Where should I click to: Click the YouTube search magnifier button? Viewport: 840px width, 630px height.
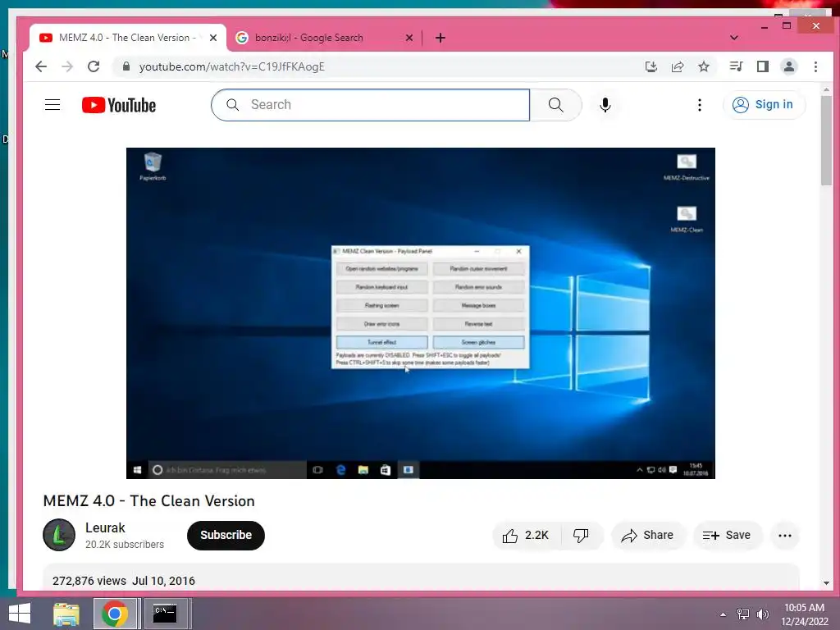(x=556, y=105)
